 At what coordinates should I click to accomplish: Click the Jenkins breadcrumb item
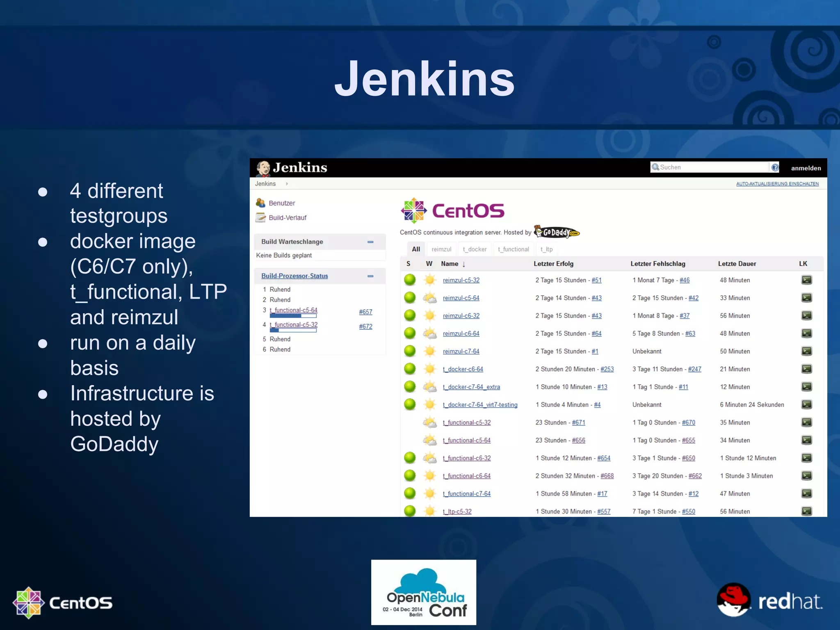pyautogui.click(x=265, y=184)
